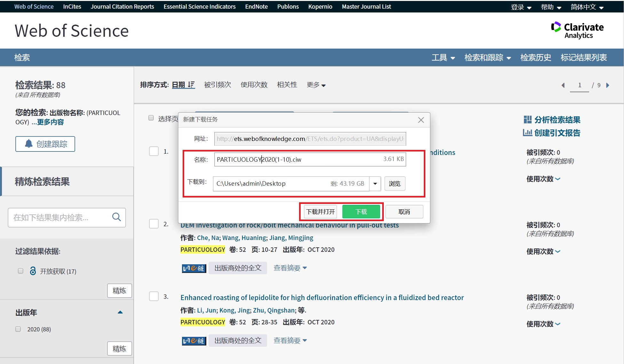Close the 新建下载任务 dialog

(x=421, y=120)
